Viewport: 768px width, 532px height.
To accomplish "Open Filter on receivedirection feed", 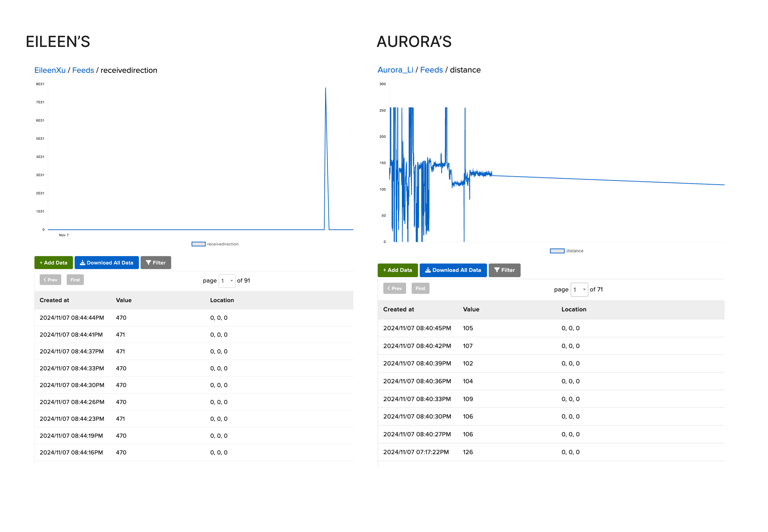I will point(155,263).
